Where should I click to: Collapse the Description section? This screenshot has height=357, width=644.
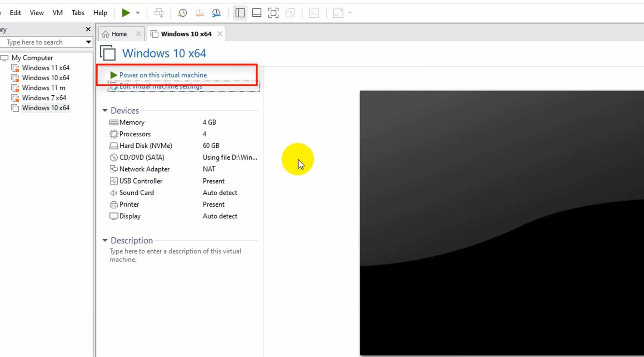(105, 240)
